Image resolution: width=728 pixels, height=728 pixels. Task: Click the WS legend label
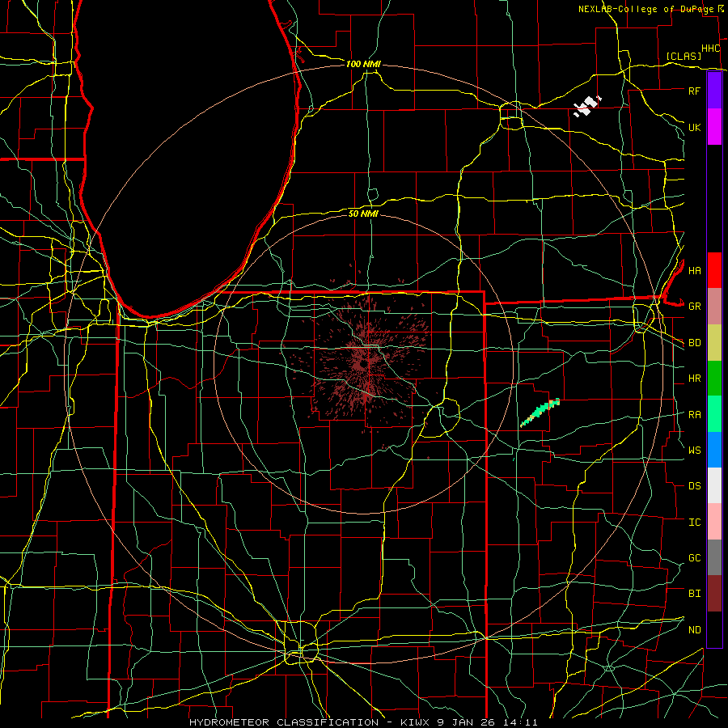tap(695, 451)
